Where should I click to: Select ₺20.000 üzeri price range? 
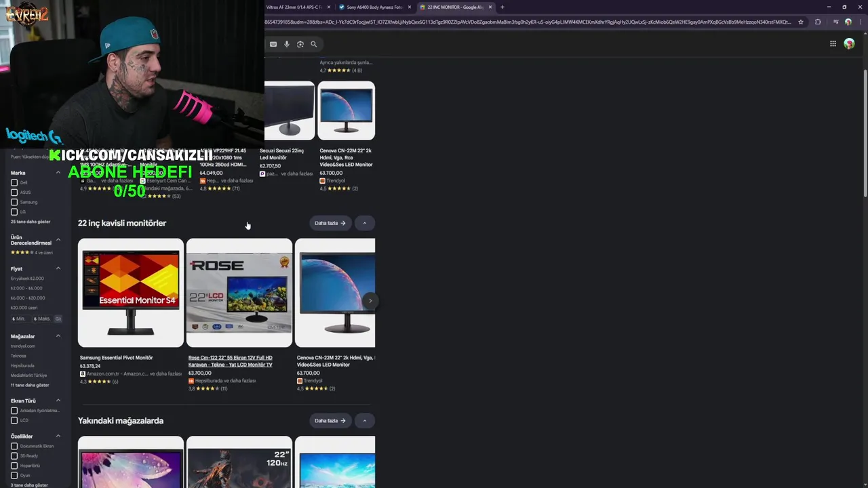tap(24, 308)
